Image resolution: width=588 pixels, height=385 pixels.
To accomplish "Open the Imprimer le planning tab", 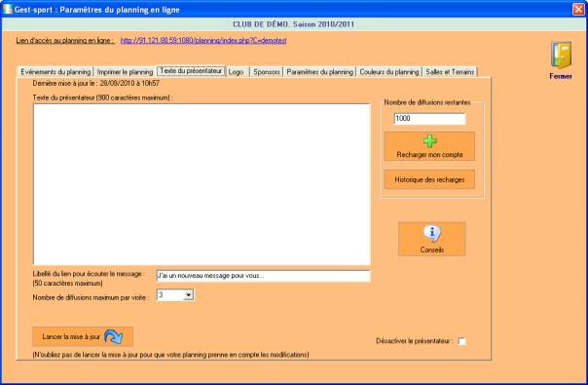I will tap(125, 72).
